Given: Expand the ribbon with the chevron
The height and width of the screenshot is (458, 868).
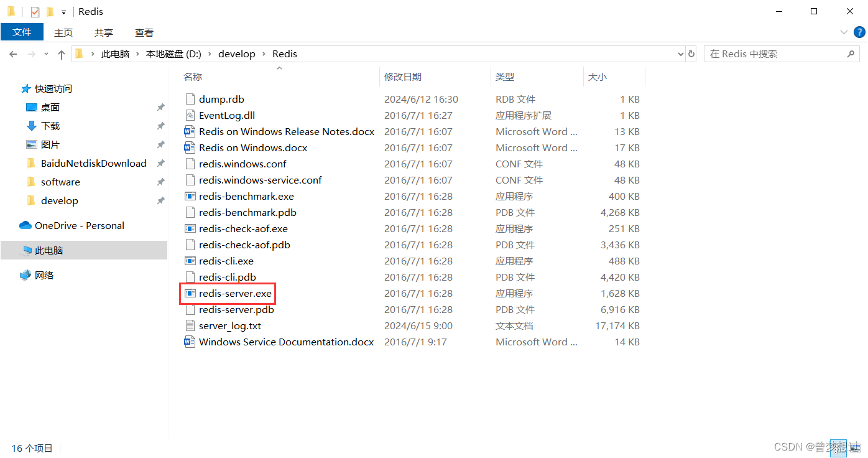Looking at the screenshot, I should click(844, 32).
